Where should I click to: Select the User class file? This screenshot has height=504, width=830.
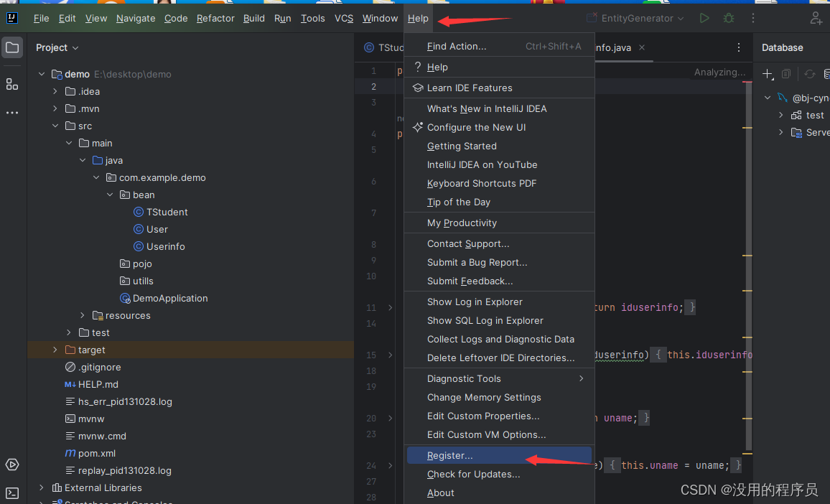pos(150,229)
